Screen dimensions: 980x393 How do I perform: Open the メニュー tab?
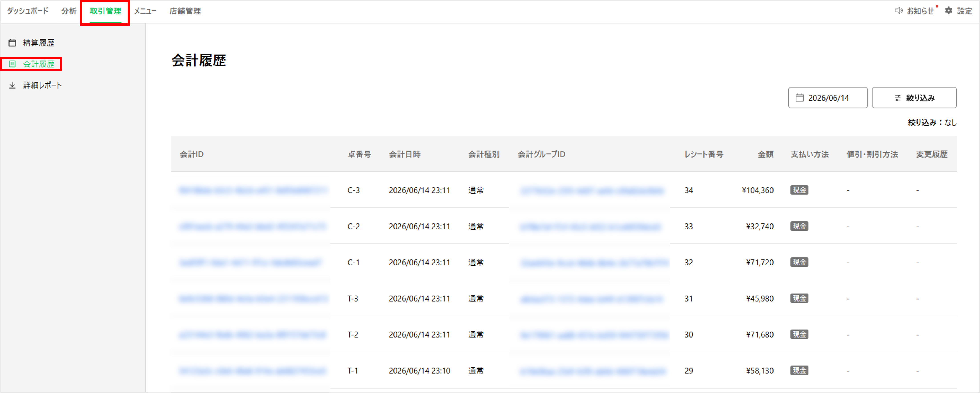[145, 11]
